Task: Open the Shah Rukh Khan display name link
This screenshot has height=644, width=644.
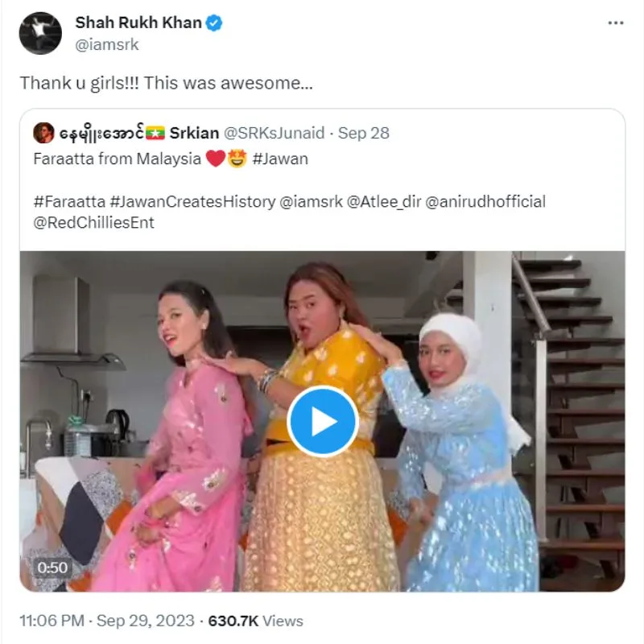Action: click(x=138, y=23)
